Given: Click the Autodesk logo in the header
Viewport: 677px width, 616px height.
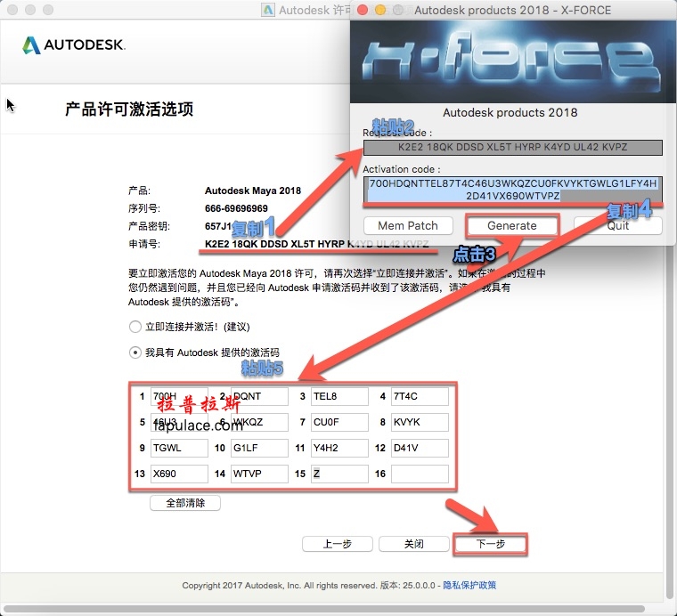Looking at the screenshot, I should (x=74, y=45).
